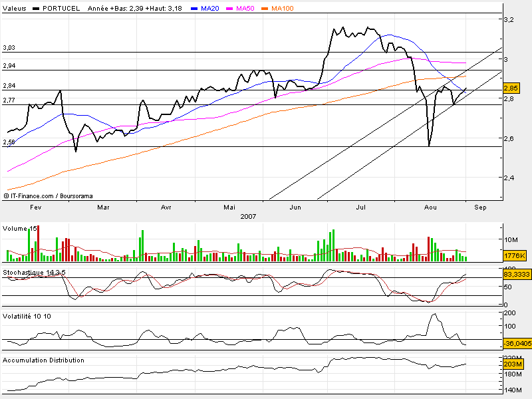Click the magenta MA50 legend swatch
The width and height of the screenshot is (532, 399).
pyautogui.click(x=229, y=9)
